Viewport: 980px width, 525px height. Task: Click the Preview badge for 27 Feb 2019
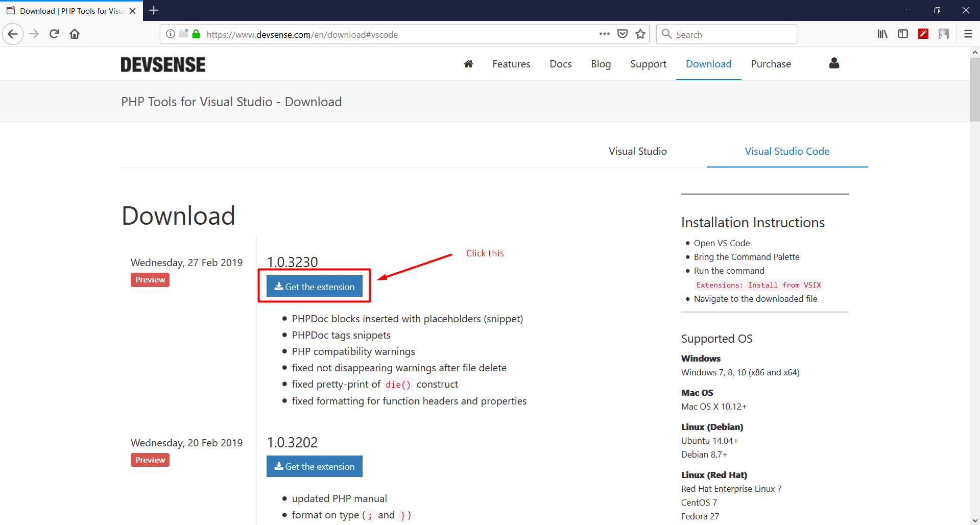point(150,280)
